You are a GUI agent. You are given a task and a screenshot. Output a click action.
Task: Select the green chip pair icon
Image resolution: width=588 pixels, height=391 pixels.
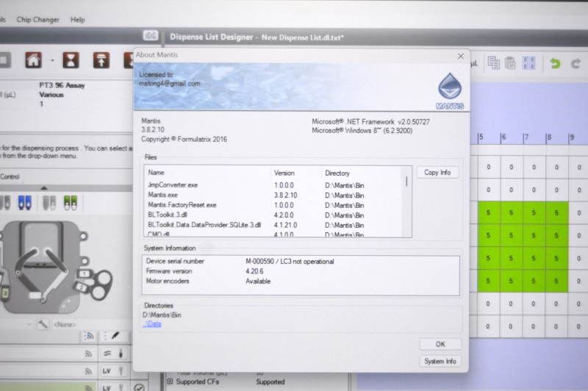click(x=70, y=203)
